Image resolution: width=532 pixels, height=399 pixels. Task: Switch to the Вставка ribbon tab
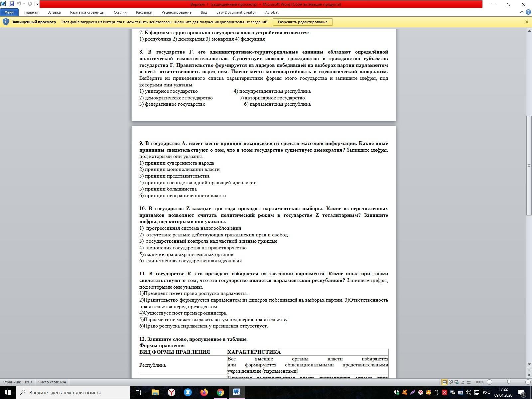pos(54,12)
